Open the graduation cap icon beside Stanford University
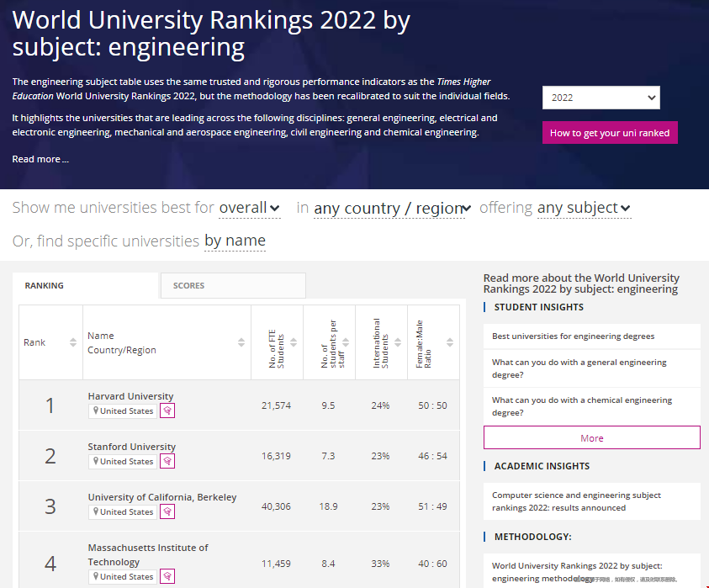The image size is (709, 588). coord(167,461)
